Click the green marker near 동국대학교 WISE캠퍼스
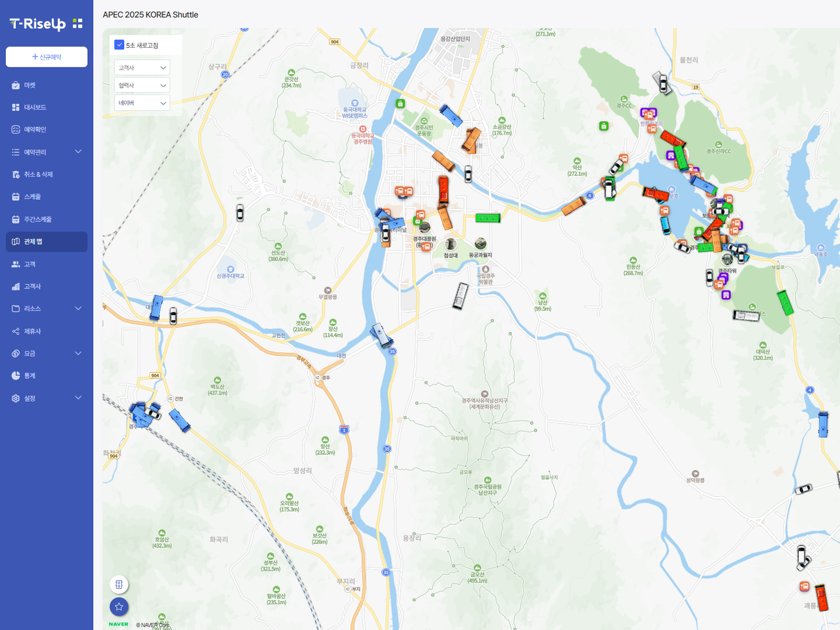The image size is (840, 630). pyautogui.click(x=400, y=104)
